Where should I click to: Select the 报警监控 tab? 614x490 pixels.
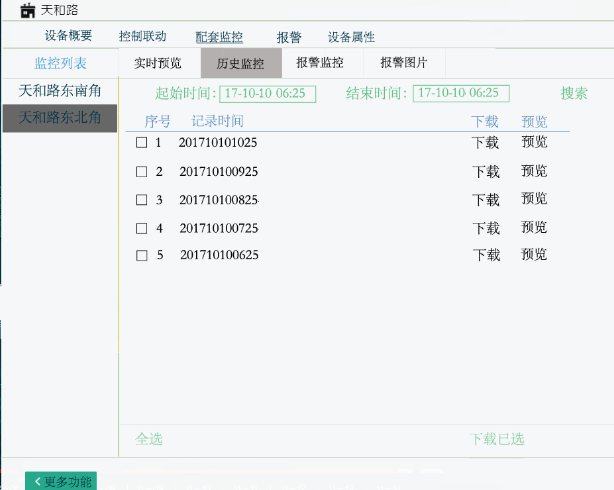[320, 63]
